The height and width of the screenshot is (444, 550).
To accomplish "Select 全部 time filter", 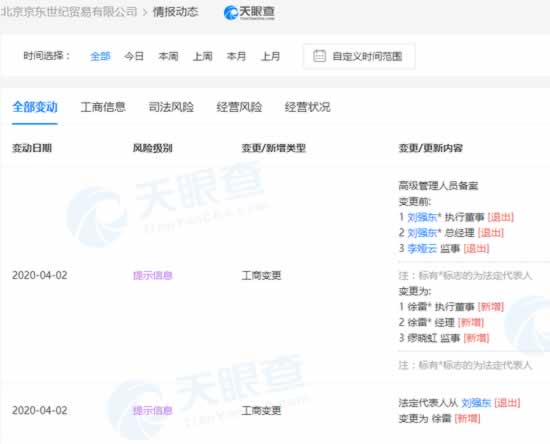I will (x=100, y=56).
